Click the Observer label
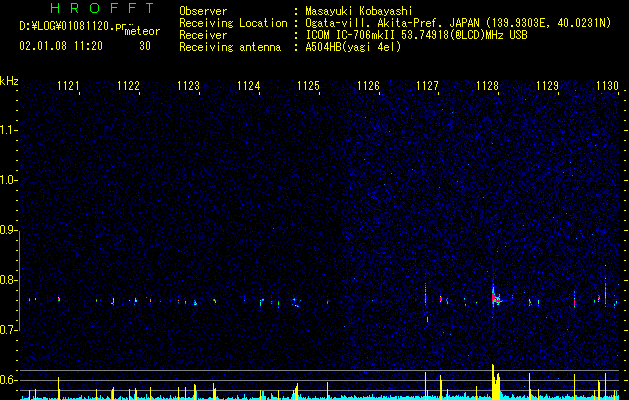This screenshot has width=629, height=400. (x=203, y=11)
